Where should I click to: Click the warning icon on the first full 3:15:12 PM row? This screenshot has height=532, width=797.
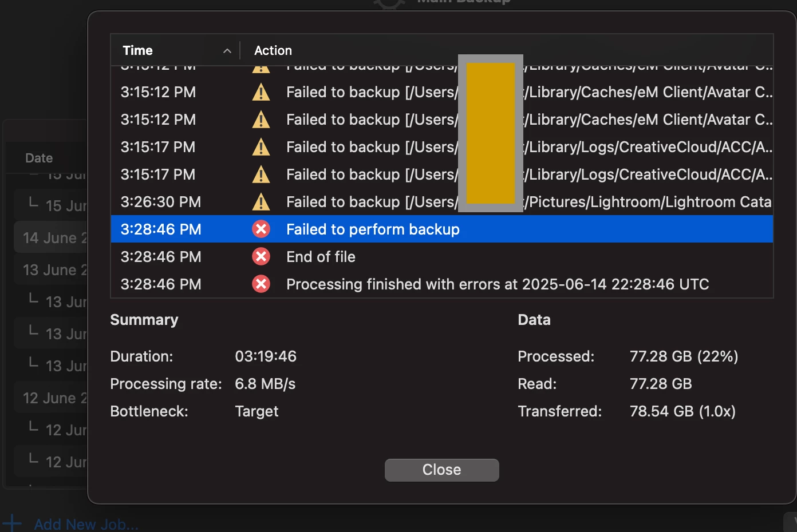(x=261, y=92)
